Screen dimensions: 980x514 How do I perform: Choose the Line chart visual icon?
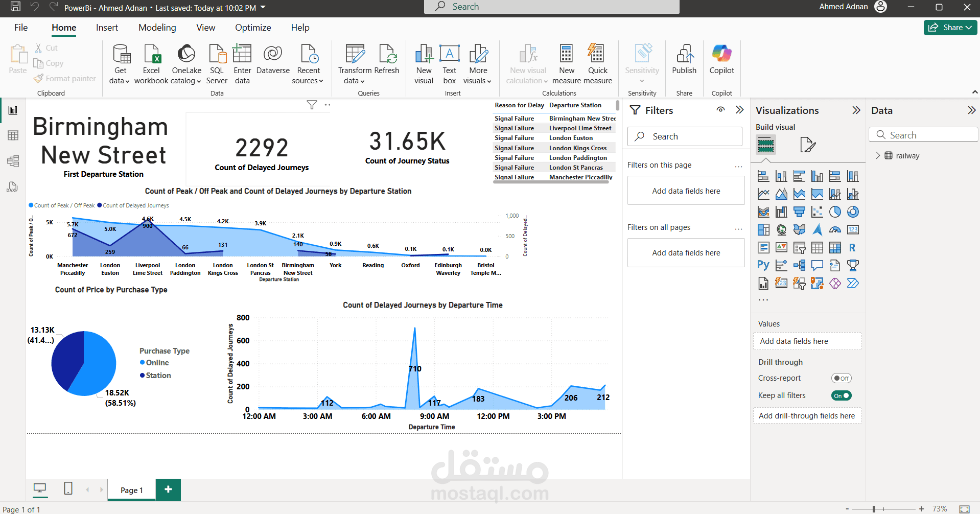tap(763, 194)
